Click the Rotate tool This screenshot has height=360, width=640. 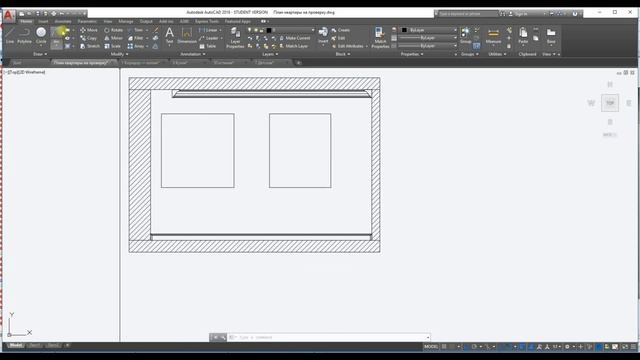click(113, 30)
